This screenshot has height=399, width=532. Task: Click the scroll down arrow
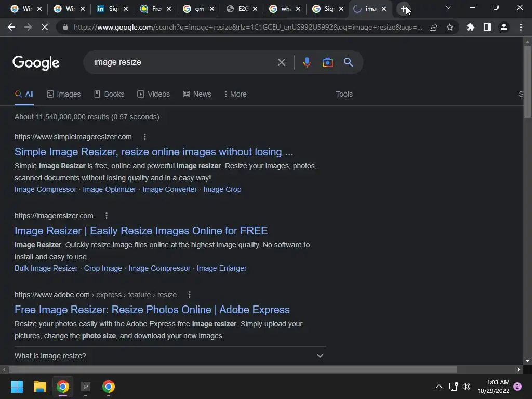[x=527, y=361]
